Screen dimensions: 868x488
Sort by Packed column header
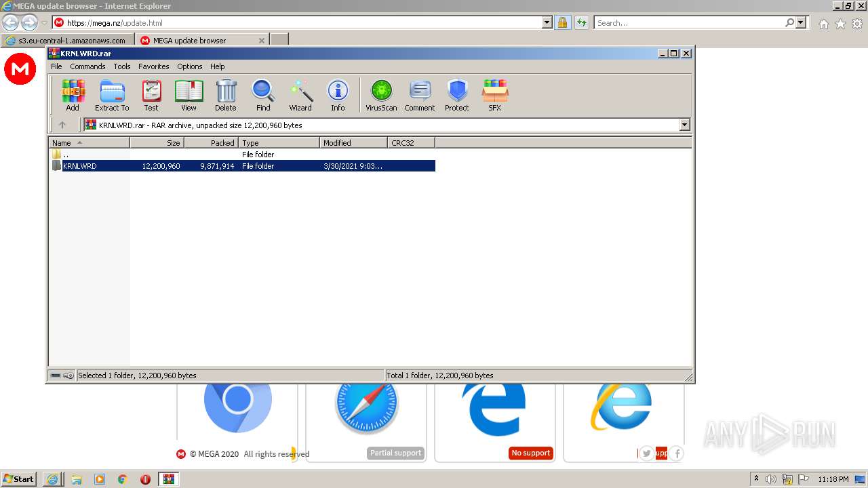click(212, 142)
